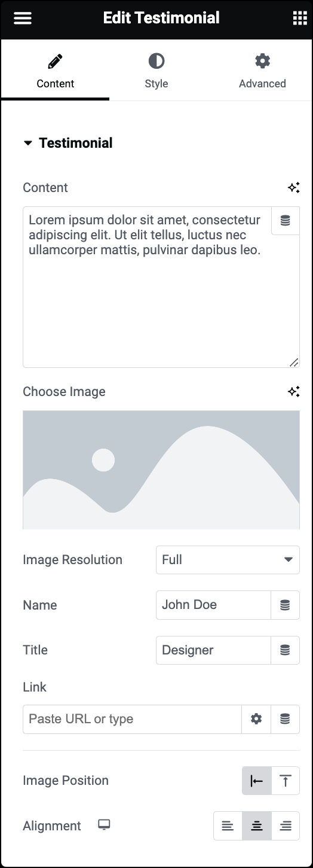Open the hamburger menu
This screenshot has height=868, width=313.
(22, 19)
